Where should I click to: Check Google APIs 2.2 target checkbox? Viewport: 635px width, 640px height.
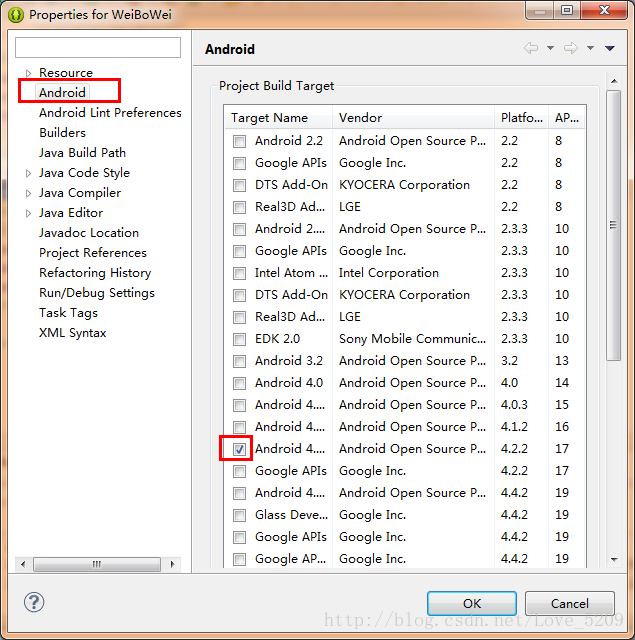pyautogui.click(x=239, y=163)
